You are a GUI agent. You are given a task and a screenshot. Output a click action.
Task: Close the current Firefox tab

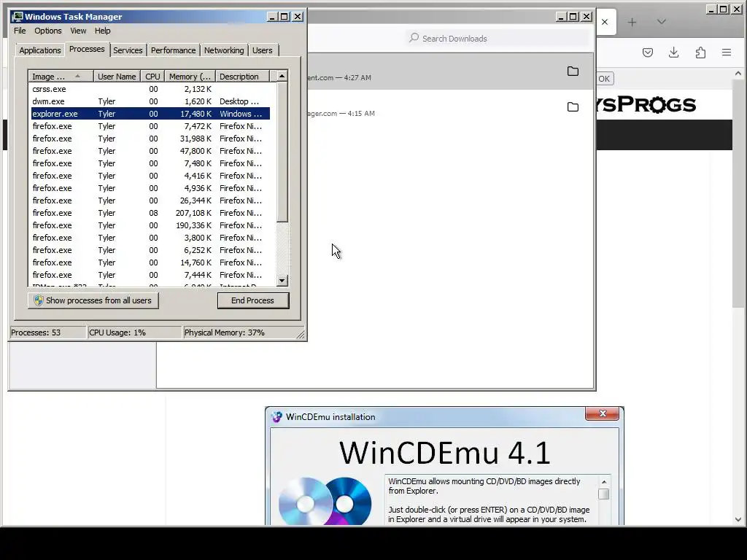point(605,22)
